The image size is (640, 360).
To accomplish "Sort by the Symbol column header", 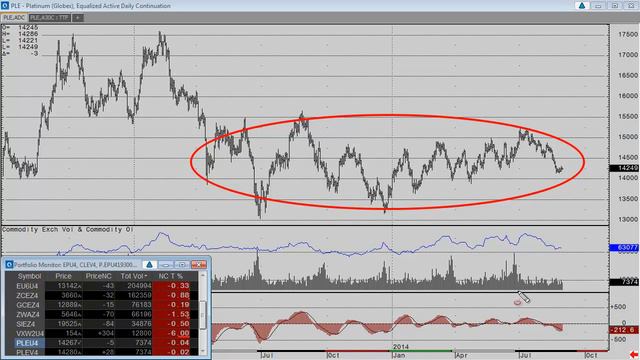I will (29, 276).
